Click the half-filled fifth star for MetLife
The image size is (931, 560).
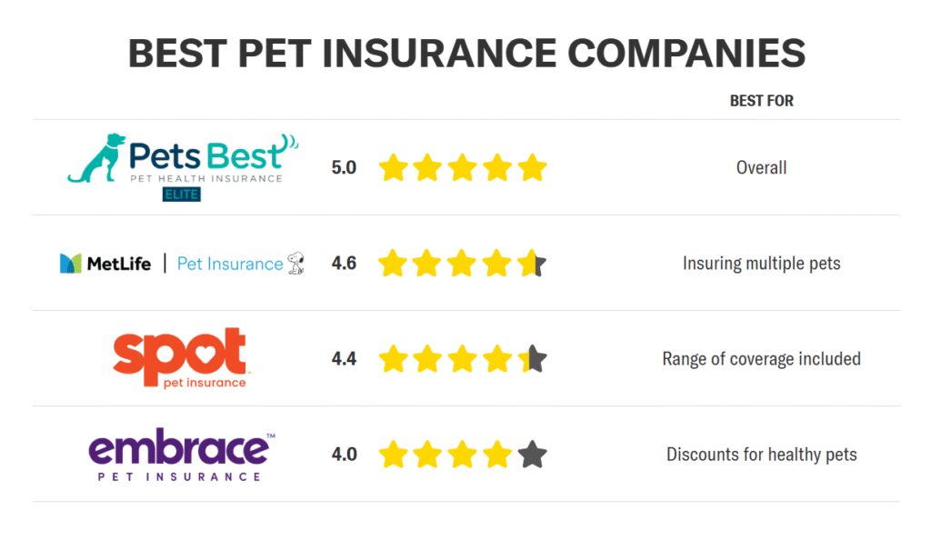pos(532,263)
